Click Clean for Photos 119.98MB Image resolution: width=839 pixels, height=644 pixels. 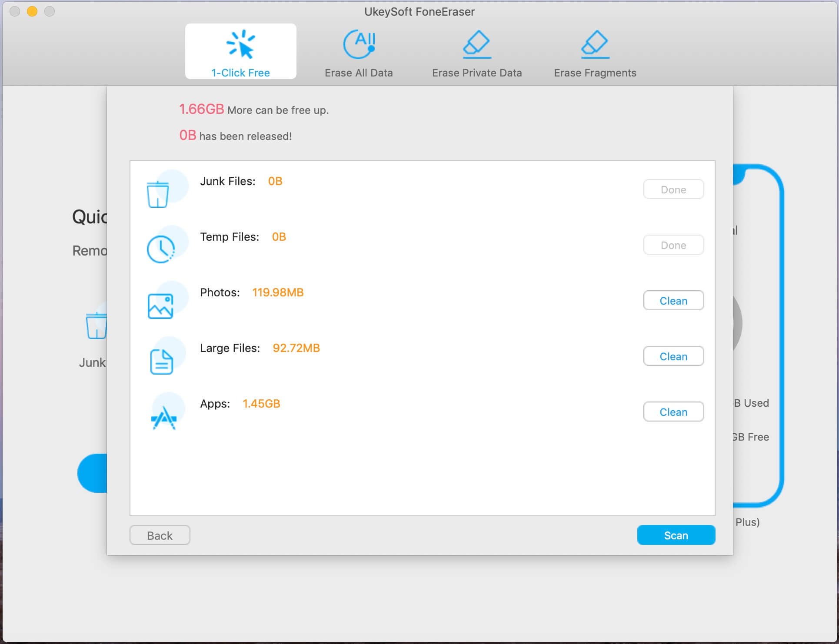(x=673, y=300)
